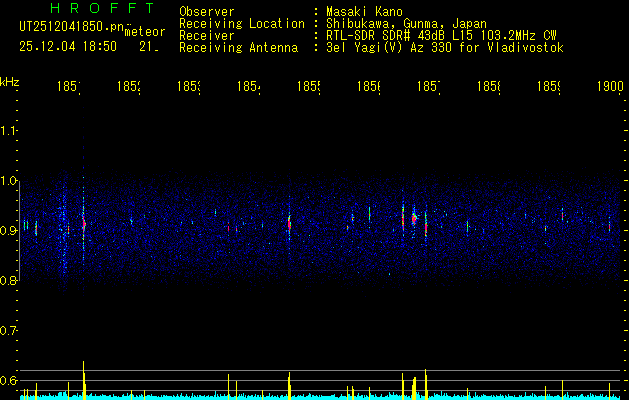629x400 pixels.
Task: Click the date 25.12.04 18:50 text
Action: pos(68,47)
